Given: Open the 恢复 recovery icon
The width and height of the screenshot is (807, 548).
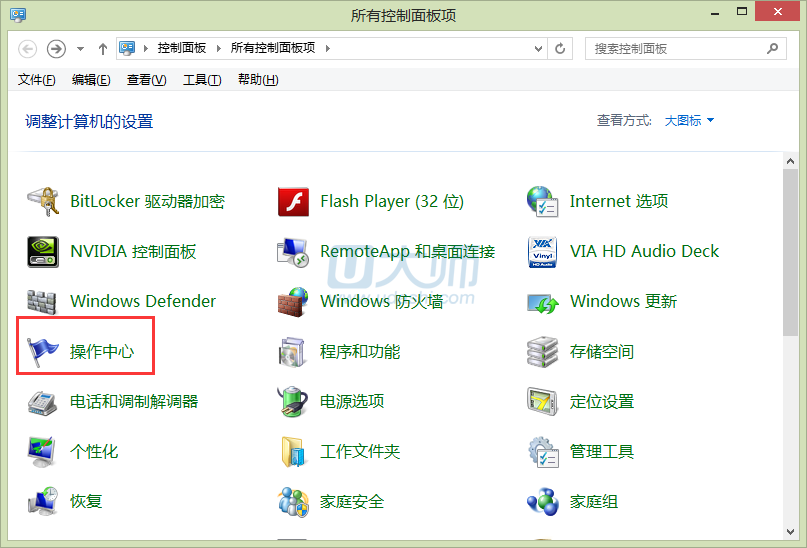Looking at the screenshot, I should 43,501.
